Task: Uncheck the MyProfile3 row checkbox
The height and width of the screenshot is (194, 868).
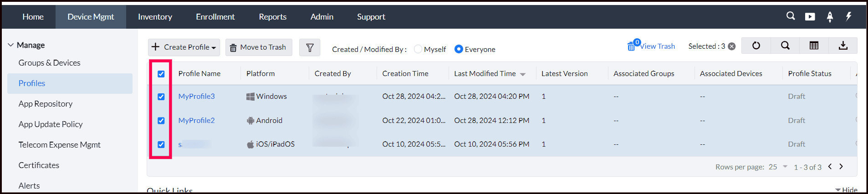Action: click(161, 97)
